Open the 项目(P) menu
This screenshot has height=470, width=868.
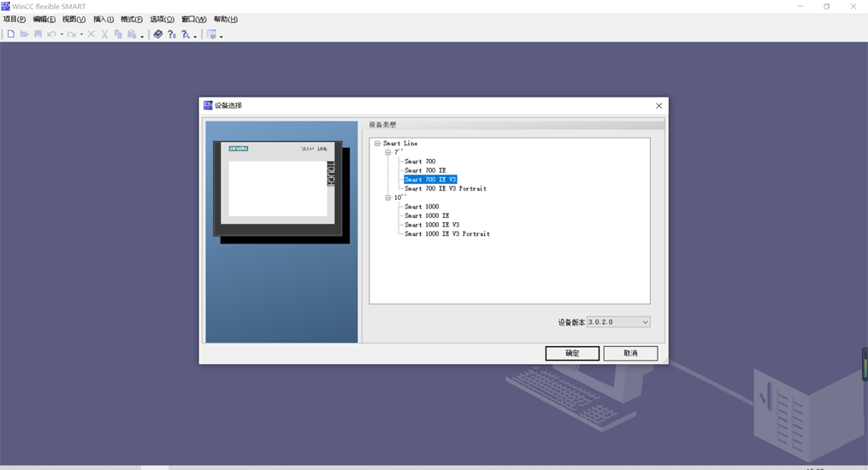(x=15, y=20)
